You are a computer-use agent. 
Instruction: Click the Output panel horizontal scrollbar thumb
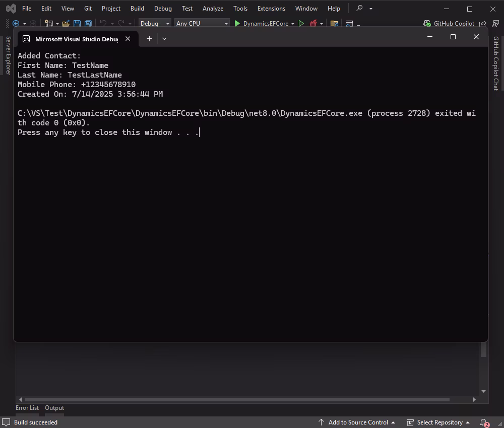237,399
